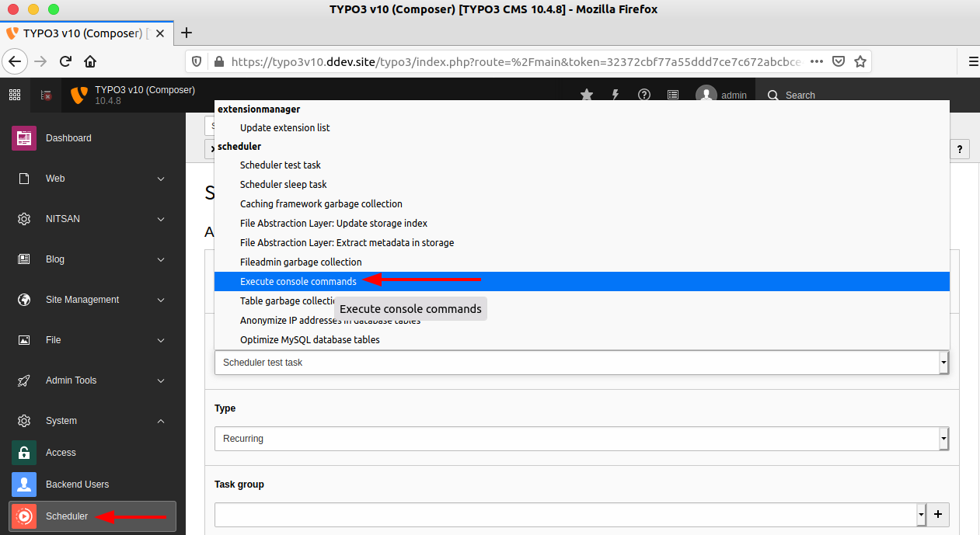980x535 pixels.
Task: Open the Task group dropdown arrow
Action: click(x=921, y=514)
